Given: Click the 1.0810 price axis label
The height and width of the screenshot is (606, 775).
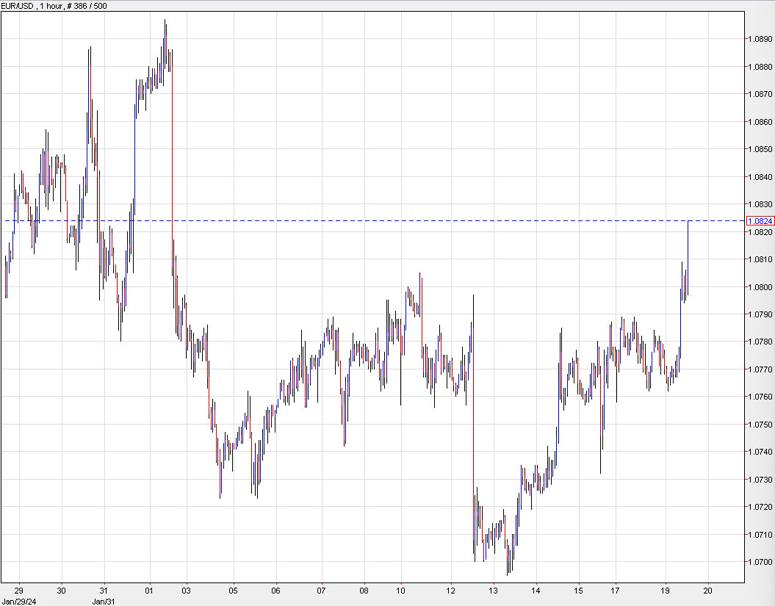Looking at the screenshot, I should tap(760, 259).
